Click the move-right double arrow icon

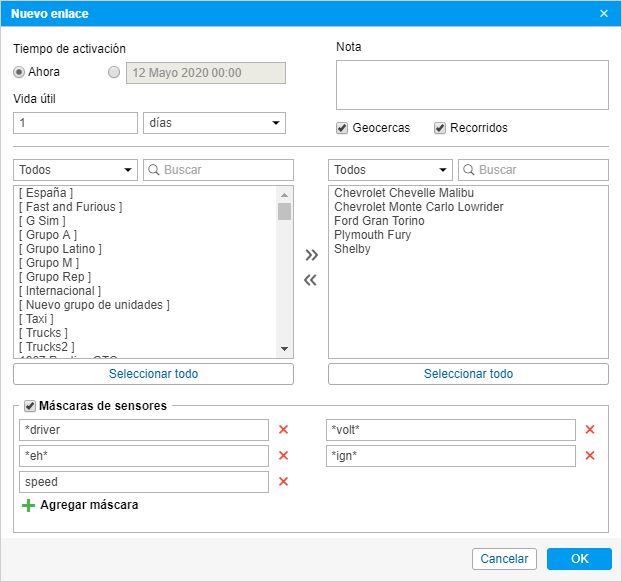tap(311, 255)
